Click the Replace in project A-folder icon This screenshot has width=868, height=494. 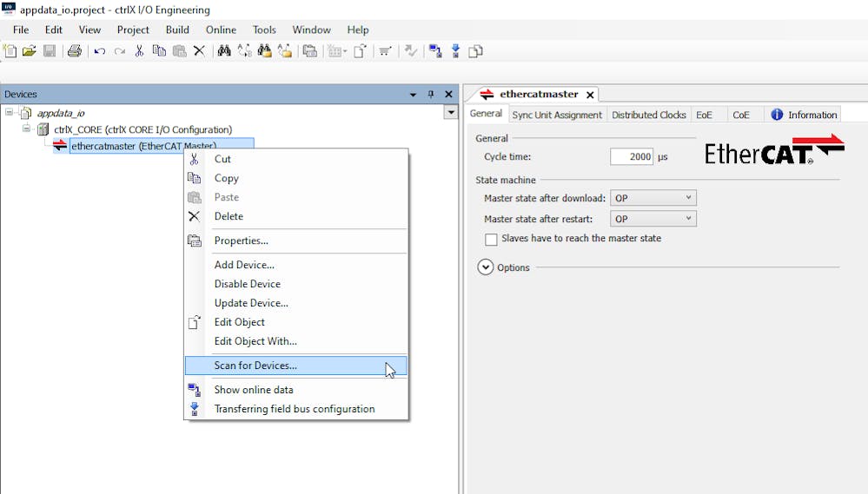click(x=284, y=51)
